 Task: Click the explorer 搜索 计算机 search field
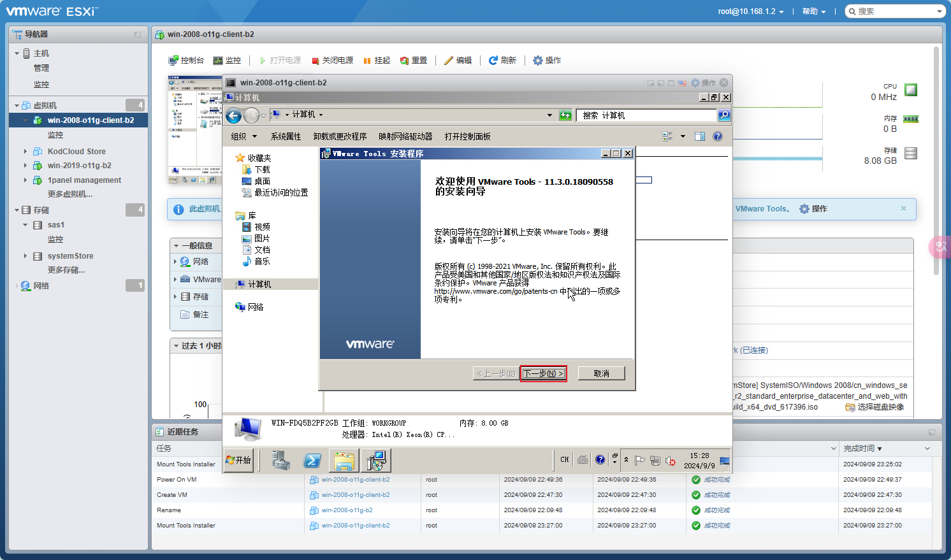pyautogui.click(x=646, y=115)
